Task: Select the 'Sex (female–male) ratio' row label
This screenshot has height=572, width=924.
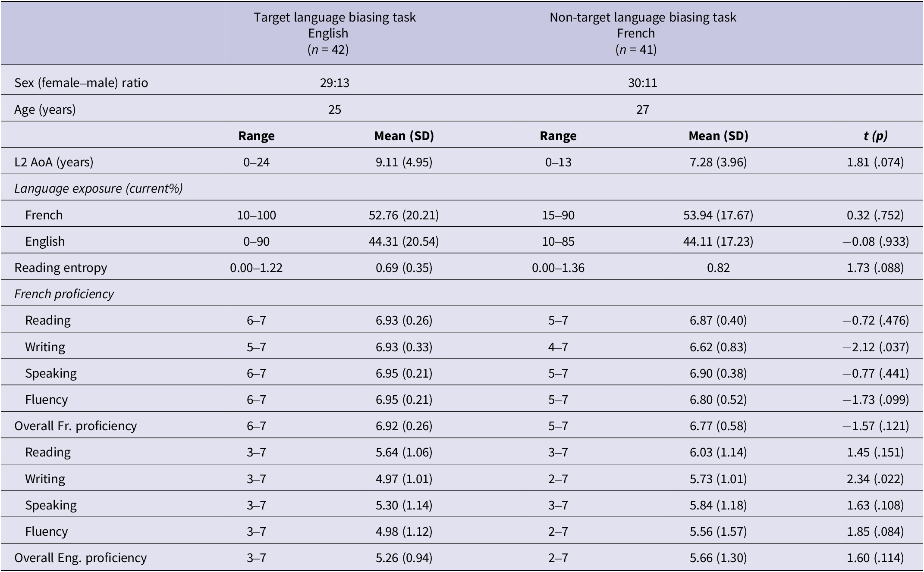Action: [x=81, y=82]
